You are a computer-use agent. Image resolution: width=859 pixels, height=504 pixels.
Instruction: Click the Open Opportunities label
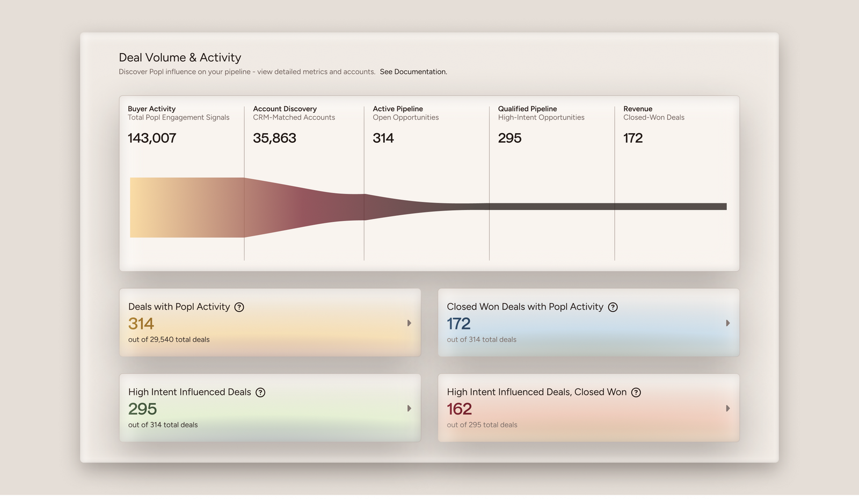405,118
